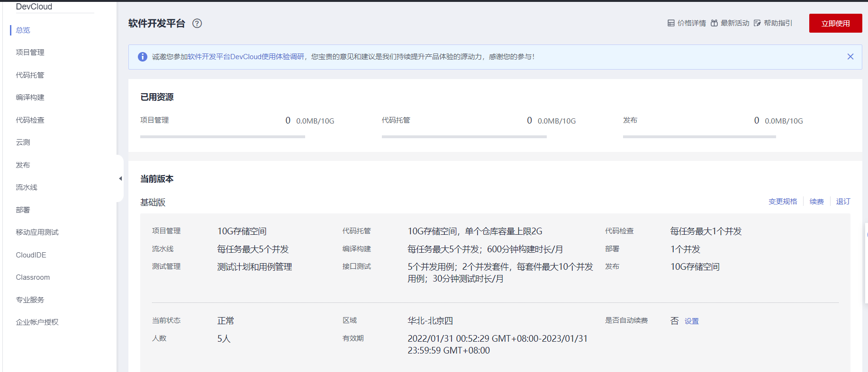Image resolution: width=868 pixels, height=372 pixels.
Task: Click the 退订 link
Action: coord(843,201)
